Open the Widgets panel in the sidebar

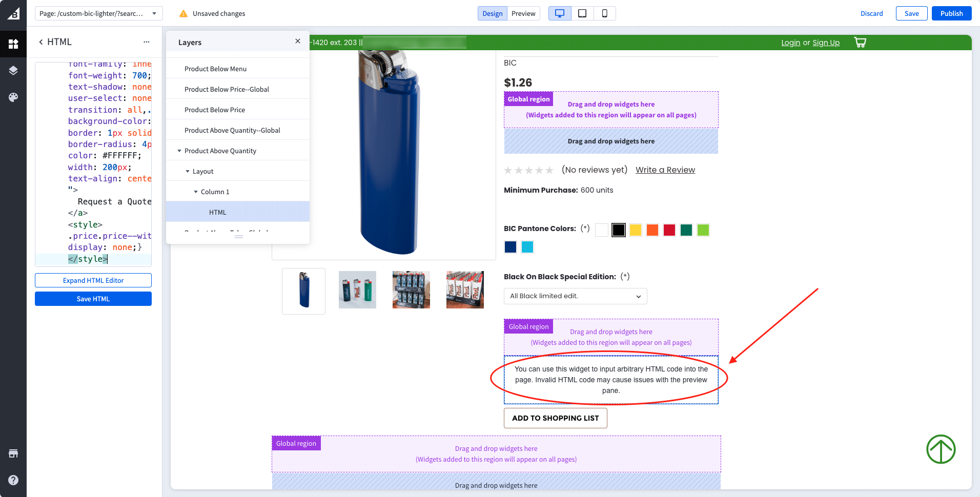[x=13, y=44]
